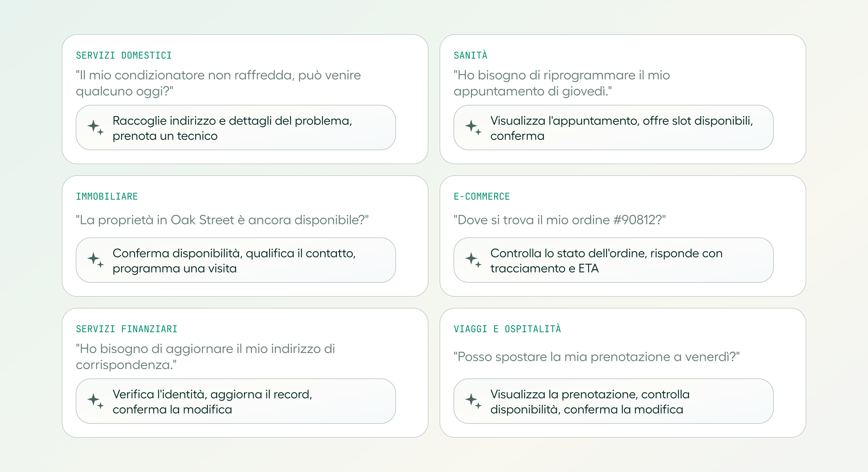
Task: Click the ordine #90812 question text
Action: [559, 220]
